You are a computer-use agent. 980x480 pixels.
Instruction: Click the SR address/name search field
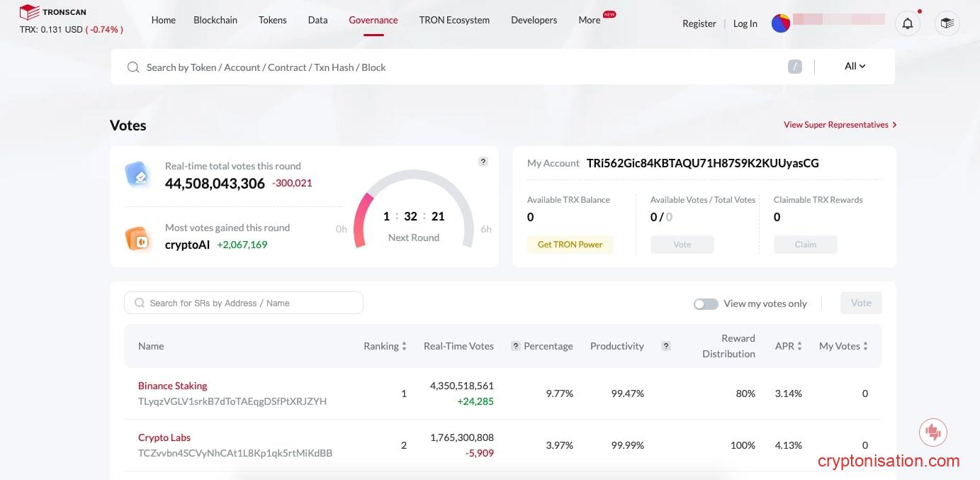click(244, 303)
